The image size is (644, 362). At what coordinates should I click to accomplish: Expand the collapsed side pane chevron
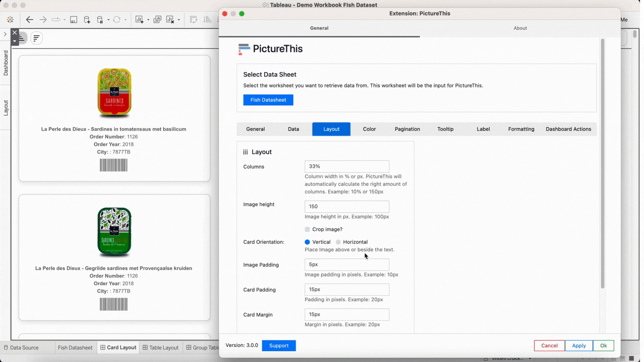tap(5, 34)
